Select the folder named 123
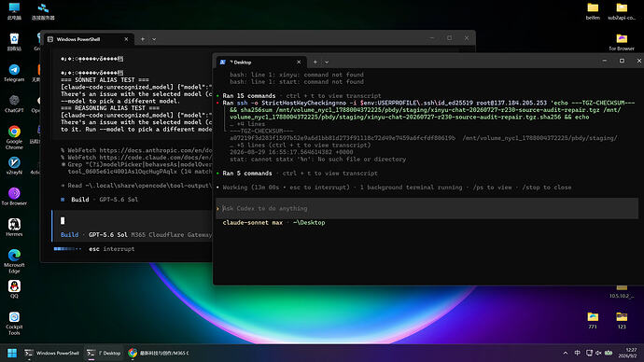Viewport: 644px width, 362px height. (x=622, y=320)
